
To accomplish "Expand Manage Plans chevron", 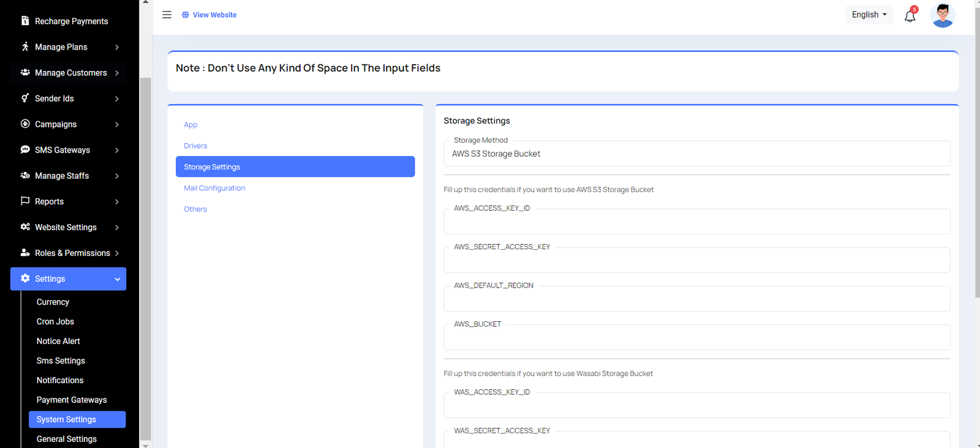I will point(117,47).
